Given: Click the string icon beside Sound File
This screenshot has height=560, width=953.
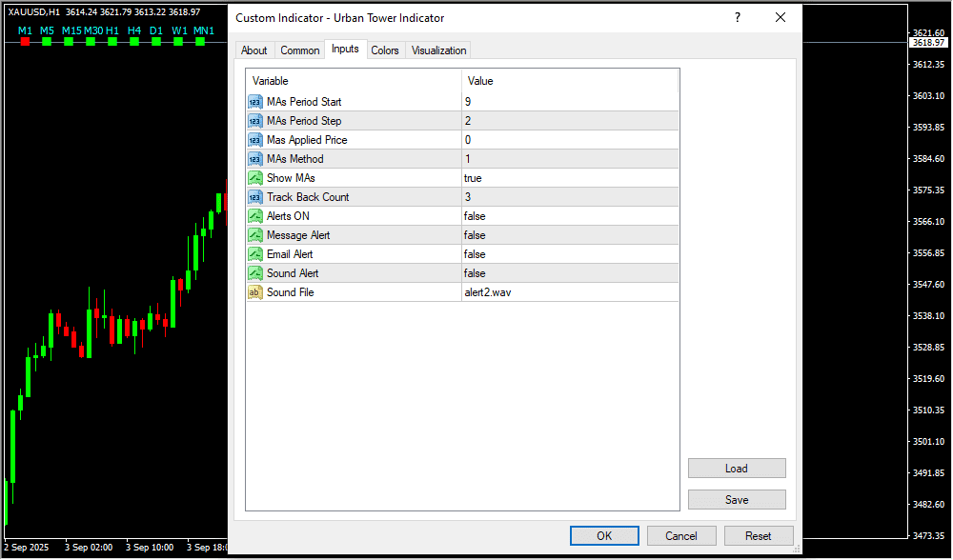Looking at the screenshot, I should click(x=255, y=292).
